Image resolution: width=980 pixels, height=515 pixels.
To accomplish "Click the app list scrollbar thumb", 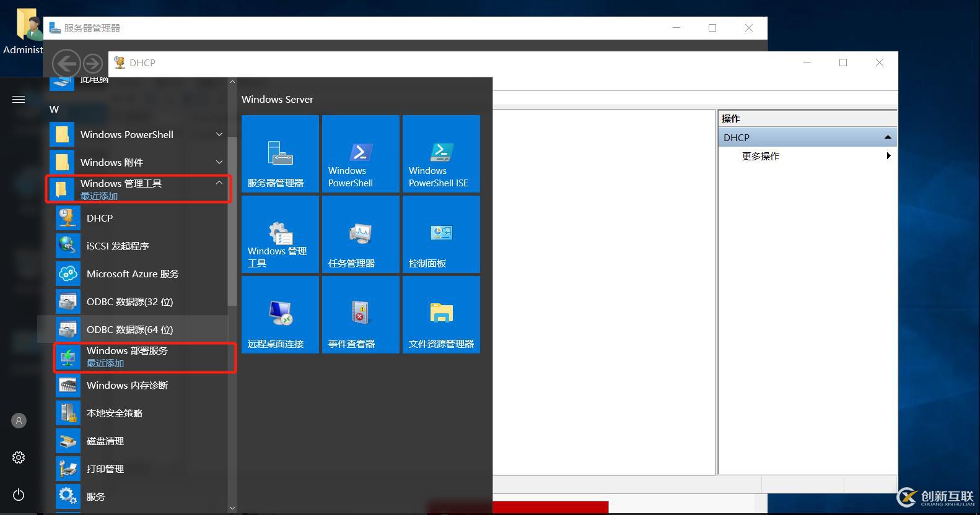I will [x=232, y=221].
